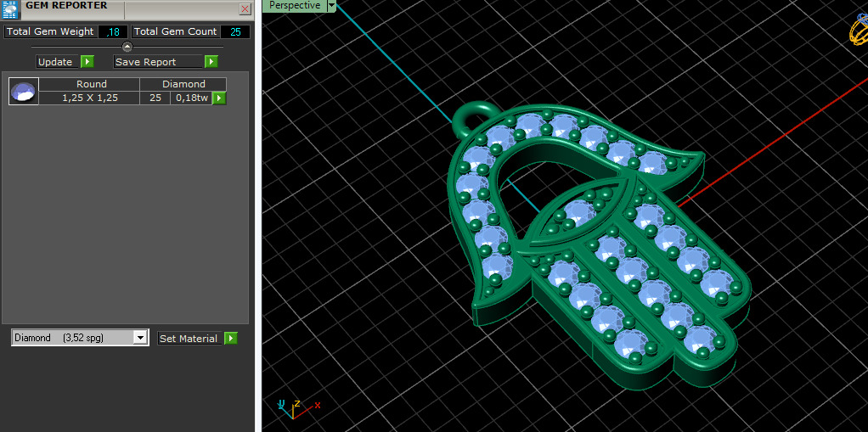Collapse panel with the round up-arrow toggle
868x432 pixels.
(x=127, y=47)
